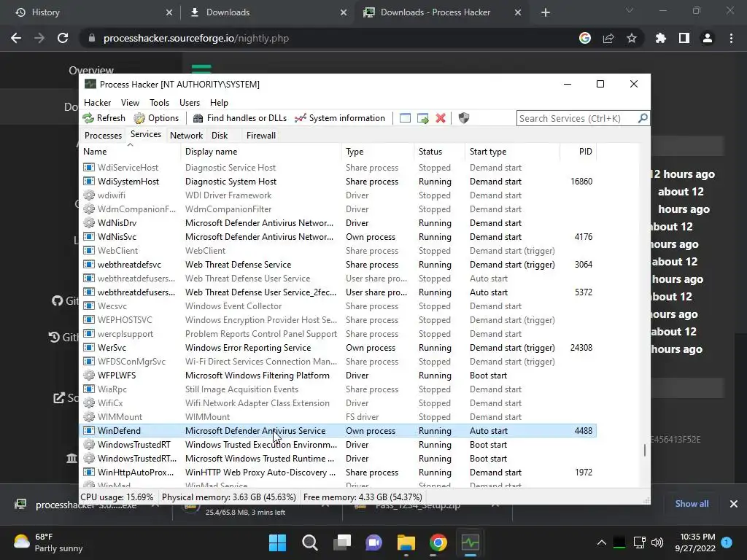This screenshot has width=747, height=560.
Task: Toggle the browser side panel icon
Action: click(684, 38)
